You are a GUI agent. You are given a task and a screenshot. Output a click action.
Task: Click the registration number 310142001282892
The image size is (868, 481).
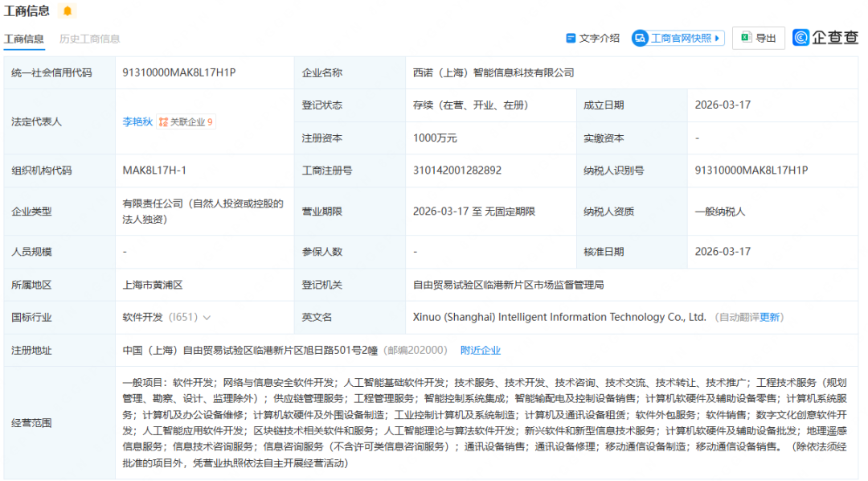tap(457, 171)
